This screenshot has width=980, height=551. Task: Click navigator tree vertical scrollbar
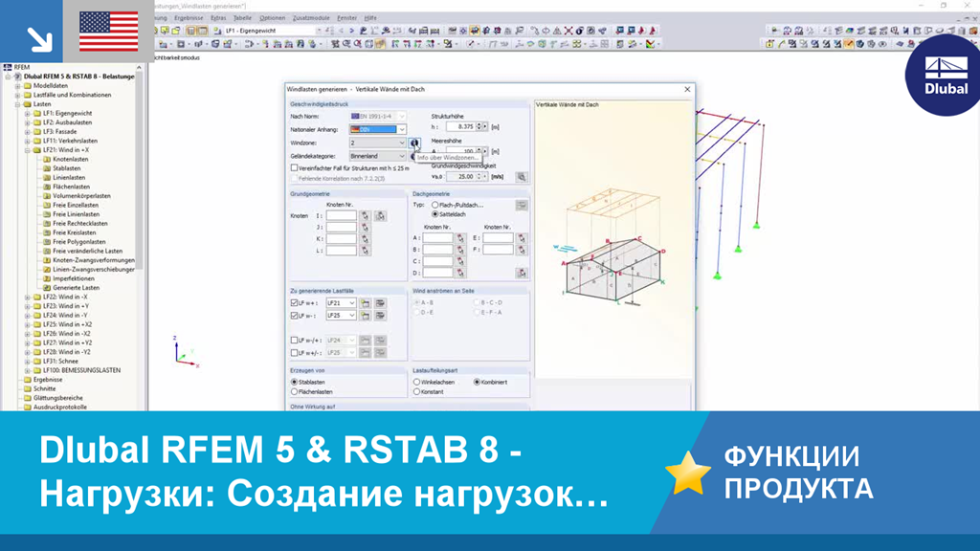[140, 168]
